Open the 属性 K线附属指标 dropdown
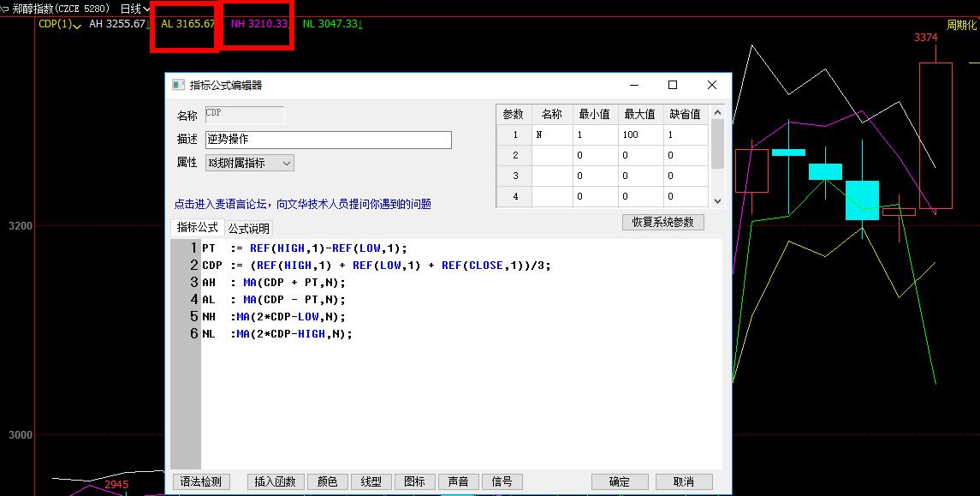This screenshot has height=496, width=980. [249, 164]
